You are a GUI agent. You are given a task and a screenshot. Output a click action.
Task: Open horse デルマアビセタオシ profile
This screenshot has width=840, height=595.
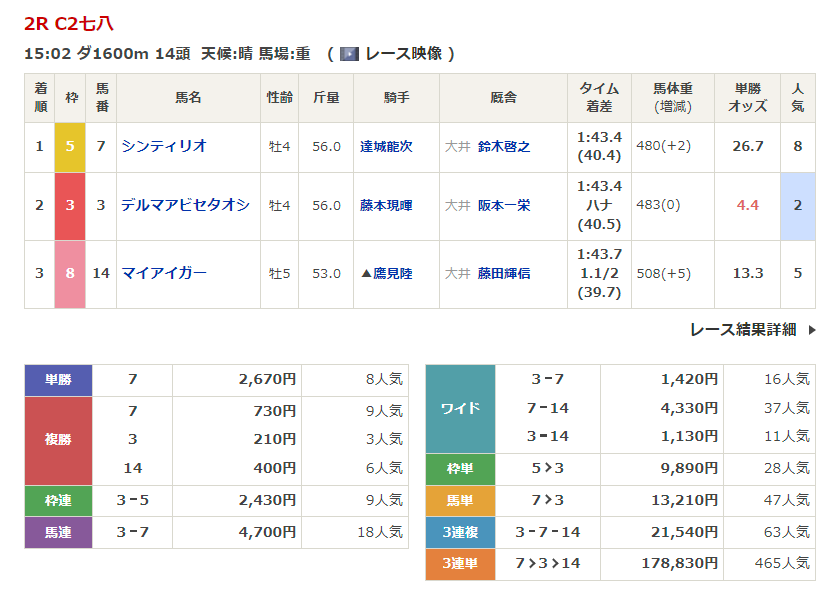click(x=185, y=205)
